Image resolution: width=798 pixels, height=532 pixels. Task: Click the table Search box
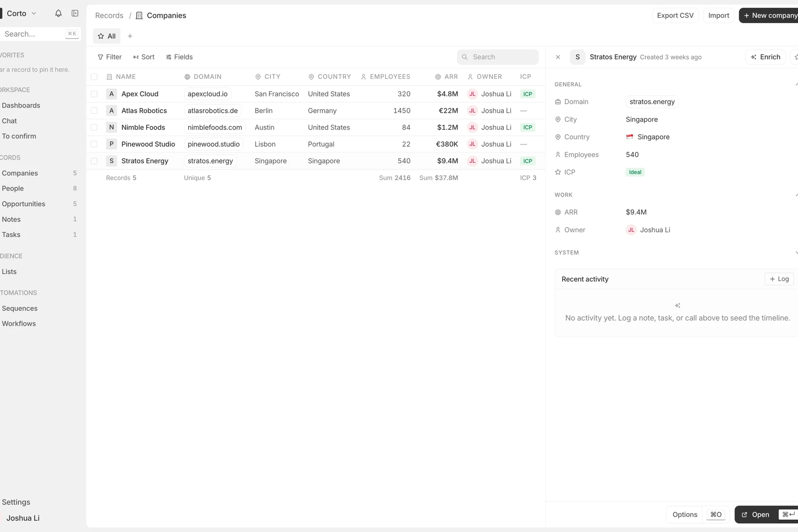click(x=498, y=57)
